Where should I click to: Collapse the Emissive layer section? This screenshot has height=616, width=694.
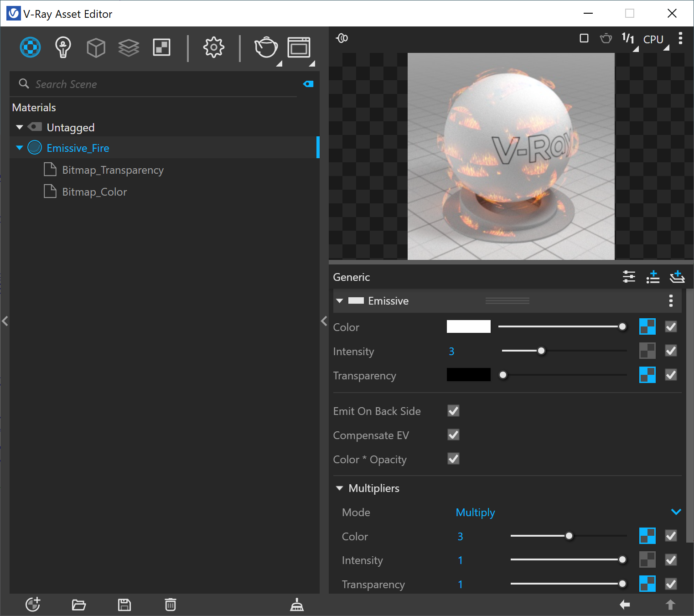[x=339, y=301]
